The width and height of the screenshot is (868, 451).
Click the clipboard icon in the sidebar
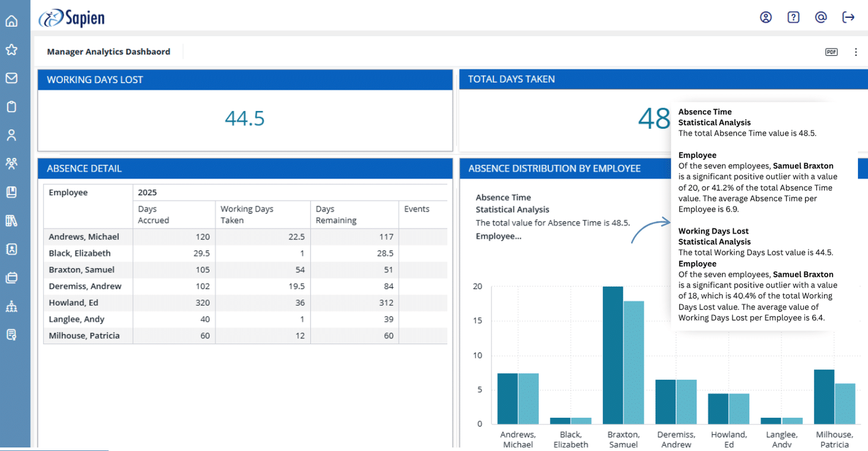11,107
